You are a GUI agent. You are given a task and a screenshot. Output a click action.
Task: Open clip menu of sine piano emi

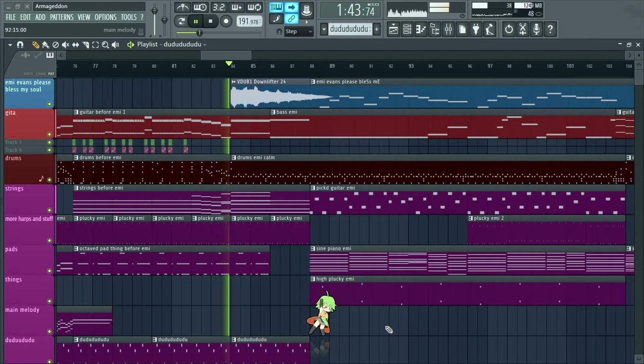(x=313, y=248)
